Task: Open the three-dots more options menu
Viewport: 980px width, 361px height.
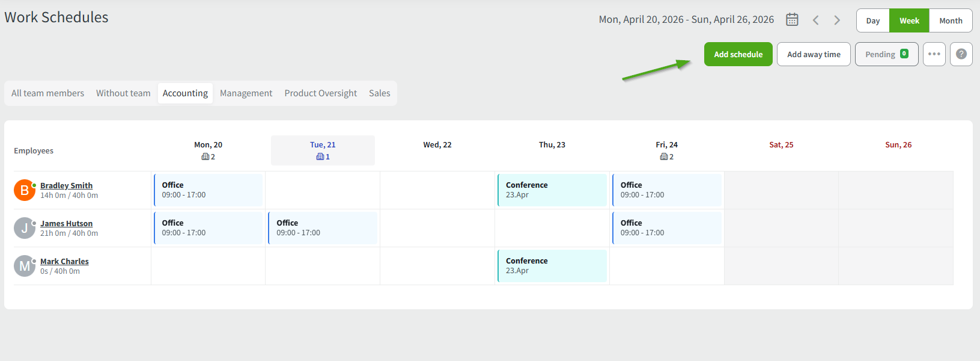Action: click(934, 54)
